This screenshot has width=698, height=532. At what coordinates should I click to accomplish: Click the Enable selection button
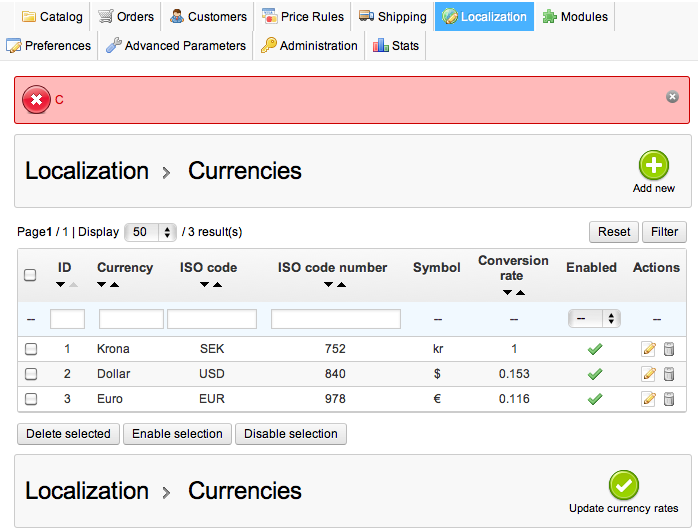point(177,434)
